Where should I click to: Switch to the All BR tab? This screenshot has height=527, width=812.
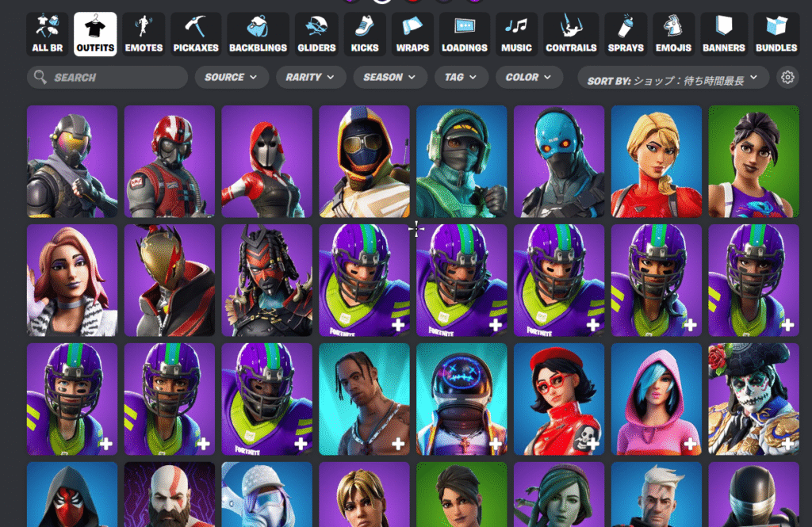coord(48,34)
